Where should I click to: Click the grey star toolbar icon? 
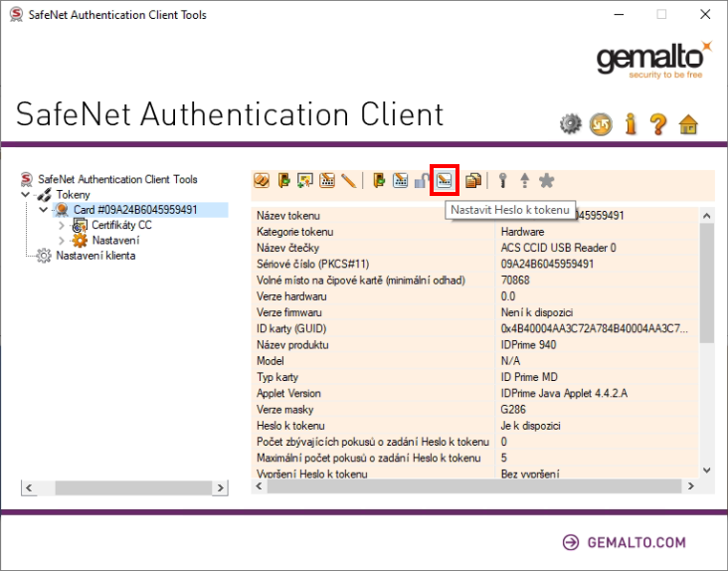coord(546,180)
